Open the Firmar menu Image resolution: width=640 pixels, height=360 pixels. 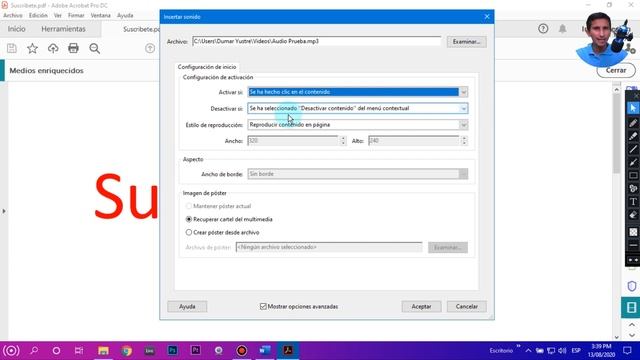coord(76,15)
